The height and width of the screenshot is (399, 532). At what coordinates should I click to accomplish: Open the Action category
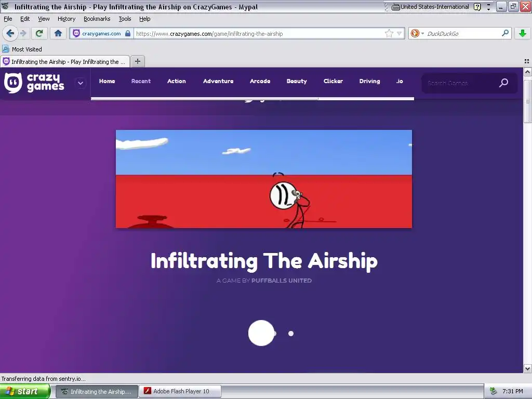(177, 81)
